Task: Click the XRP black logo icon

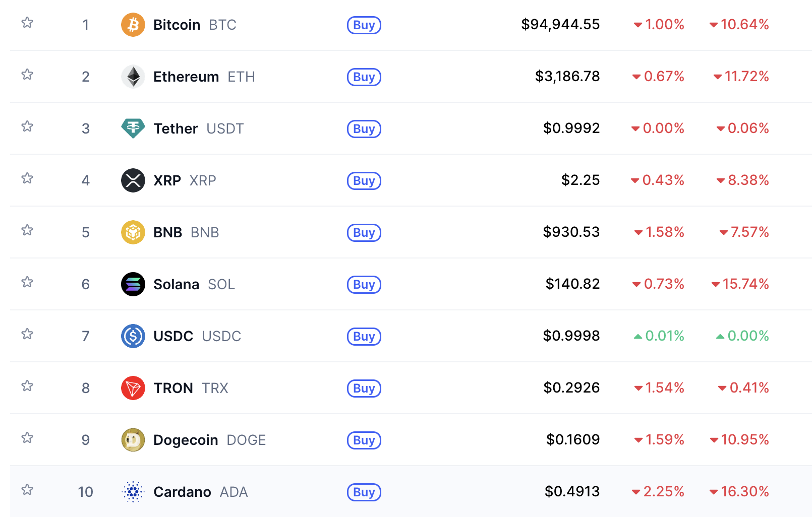Action: tap(133, 180)
